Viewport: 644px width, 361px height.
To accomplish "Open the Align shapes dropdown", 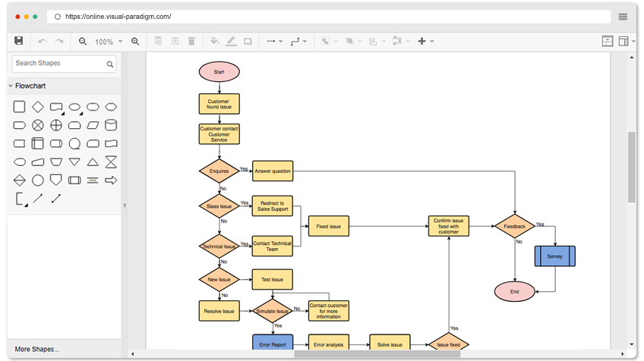I will [x=377, y=42].
